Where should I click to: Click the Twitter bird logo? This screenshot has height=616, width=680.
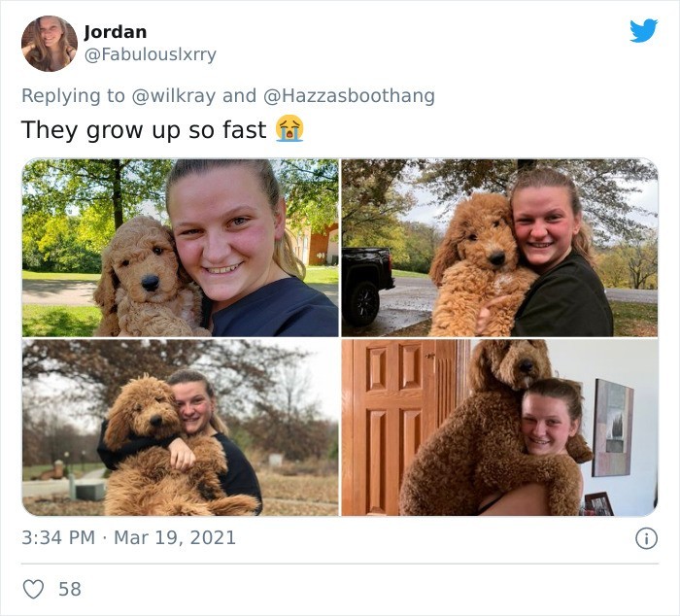click(643, 30)
